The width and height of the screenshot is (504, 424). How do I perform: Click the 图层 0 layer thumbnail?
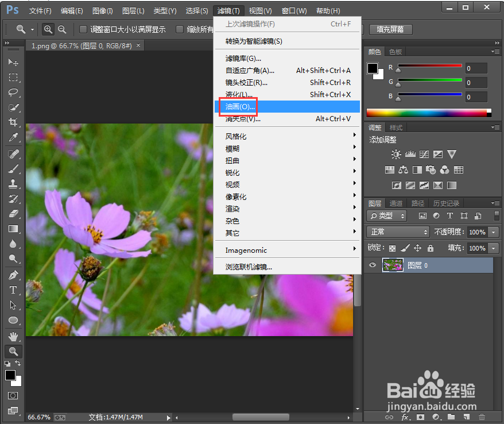[x=393, y=265]
